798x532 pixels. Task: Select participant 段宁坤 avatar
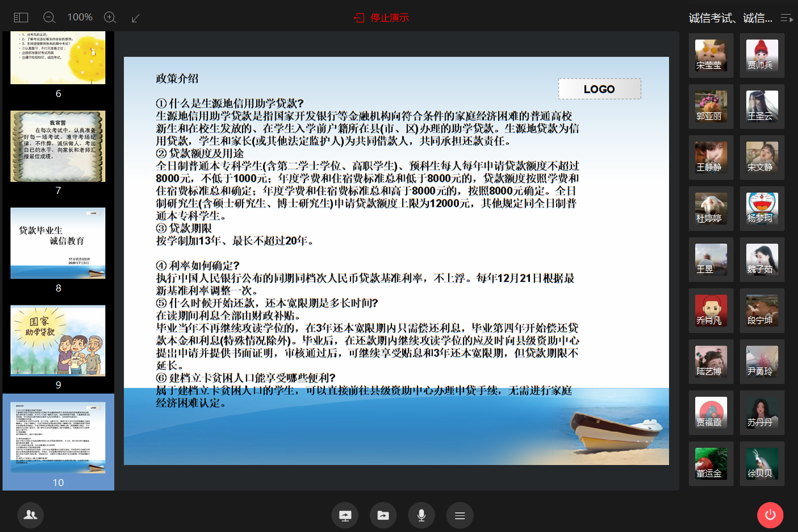(x=762, y=311)
